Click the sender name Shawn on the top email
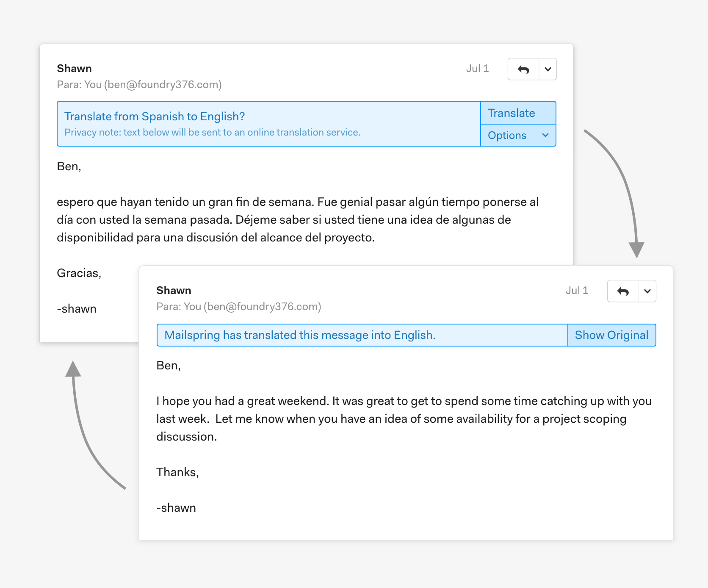 [74, 68]
